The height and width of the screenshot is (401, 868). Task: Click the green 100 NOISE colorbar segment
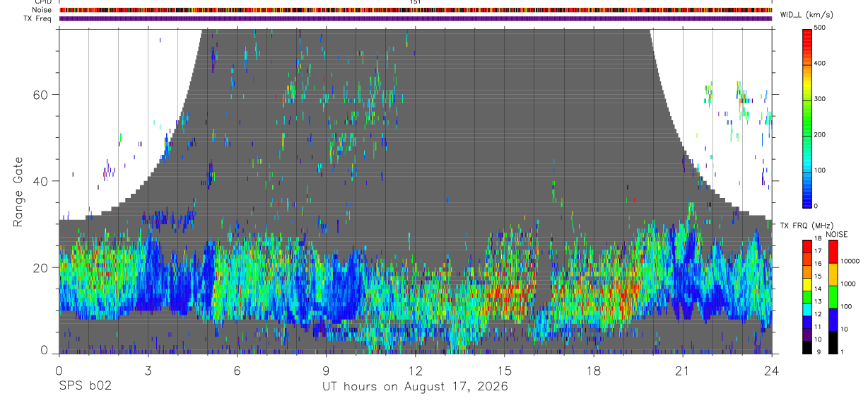[834, 296]
